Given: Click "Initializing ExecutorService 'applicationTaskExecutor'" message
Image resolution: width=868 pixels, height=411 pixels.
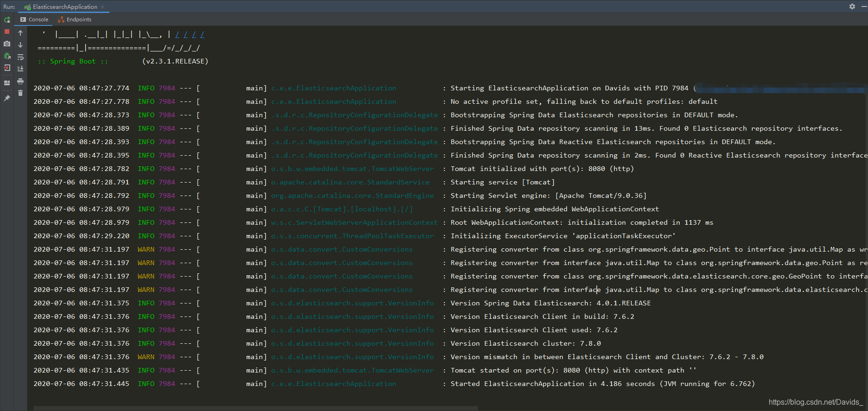Looking at the screenshot, I should point(563,236).
